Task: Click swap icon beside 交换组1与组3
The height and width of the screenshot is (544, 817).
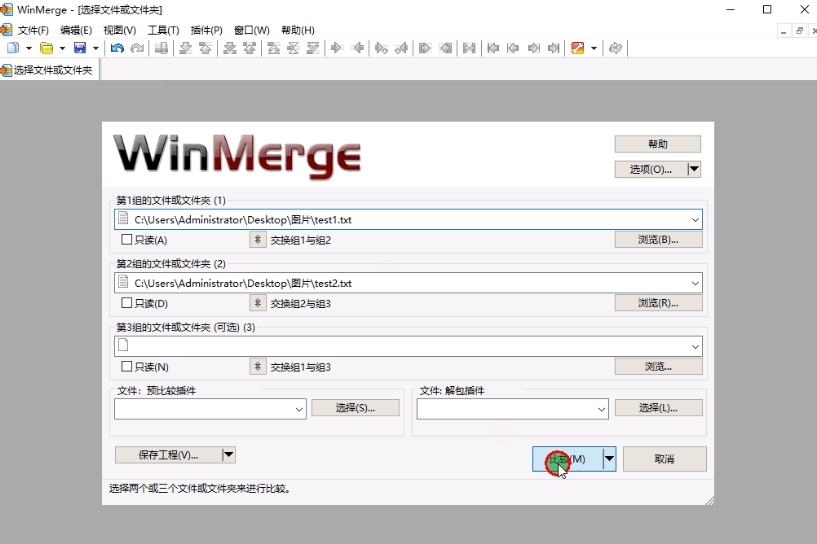Action: coord(257,367)
